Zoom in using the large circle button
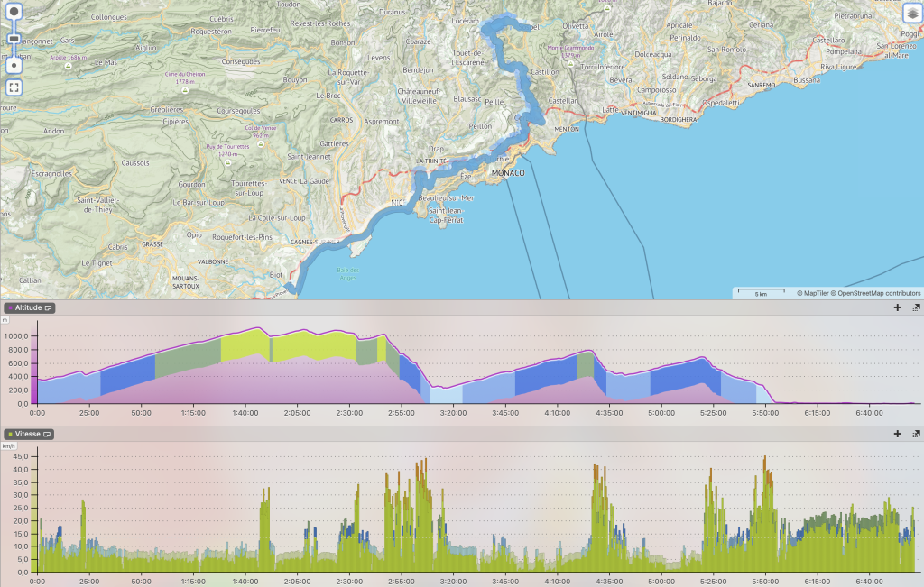Image resolution: width=924 pixels, height=587 pixels. 14,12
